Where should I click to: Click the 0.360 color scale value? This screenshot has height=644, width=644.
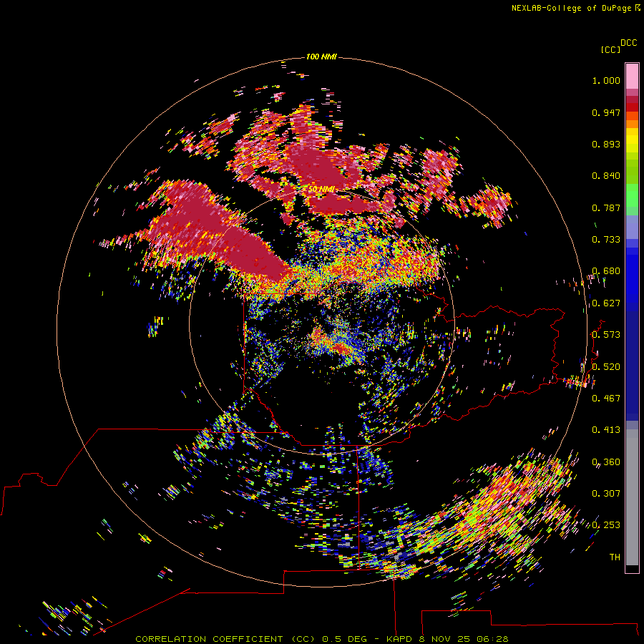pos(606,462)
